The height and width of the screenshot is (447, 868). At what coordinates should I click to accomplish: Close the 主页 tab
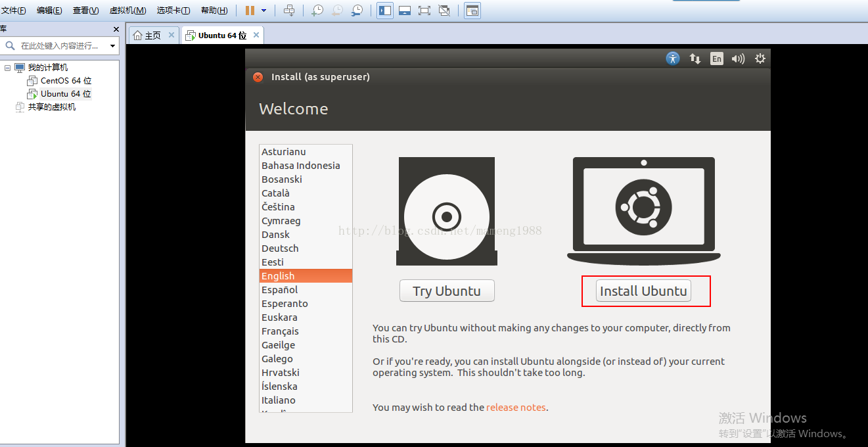click(171, 35)
